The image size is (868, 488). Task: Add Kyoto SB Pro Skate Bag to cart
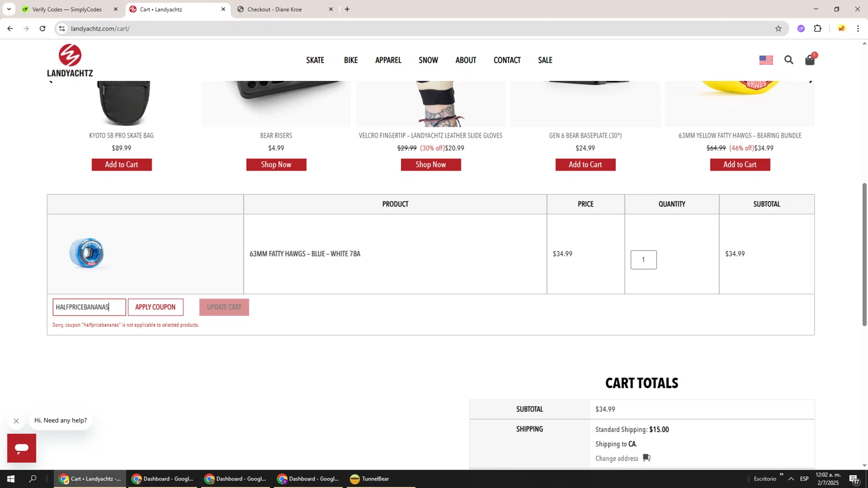122,165
